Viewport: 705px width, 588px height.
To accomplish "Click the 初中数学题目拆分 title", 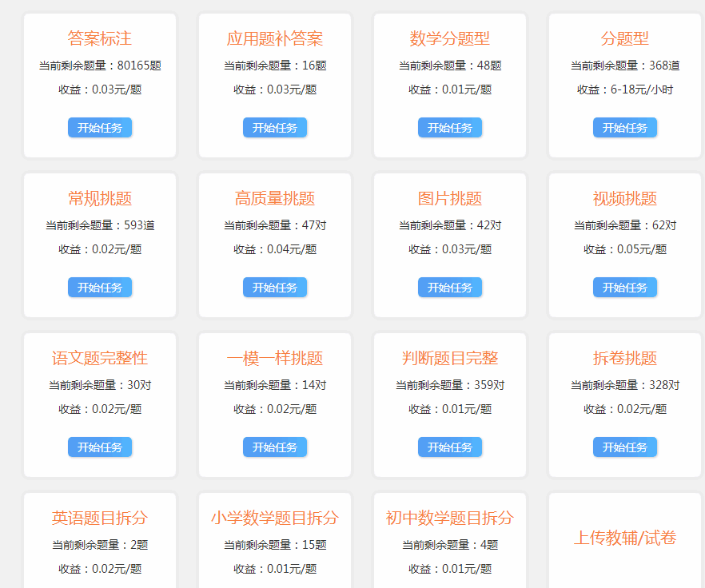I will pyautogui.click(x=450, y=518).
